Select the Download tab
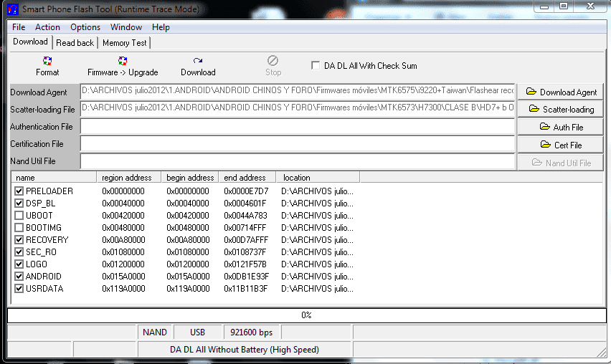Viewport: 611px width, 364px height. (30, 42)
